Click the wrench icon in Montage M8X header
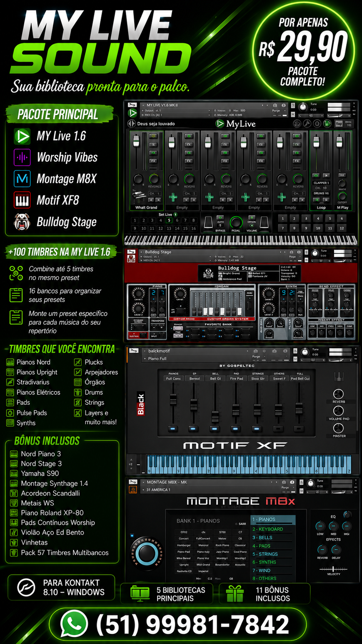 (x=133, y=482)
